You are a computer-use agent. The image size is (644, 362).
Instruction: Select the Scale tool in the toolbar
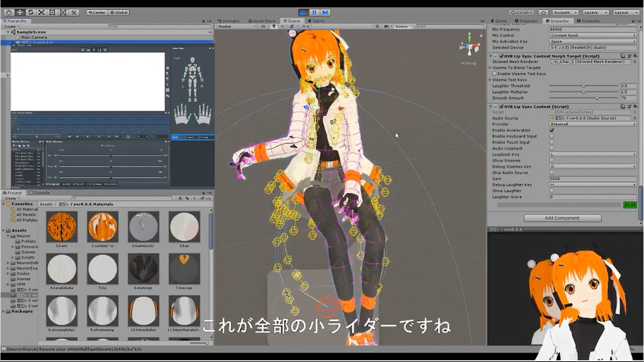pos(42,12)
